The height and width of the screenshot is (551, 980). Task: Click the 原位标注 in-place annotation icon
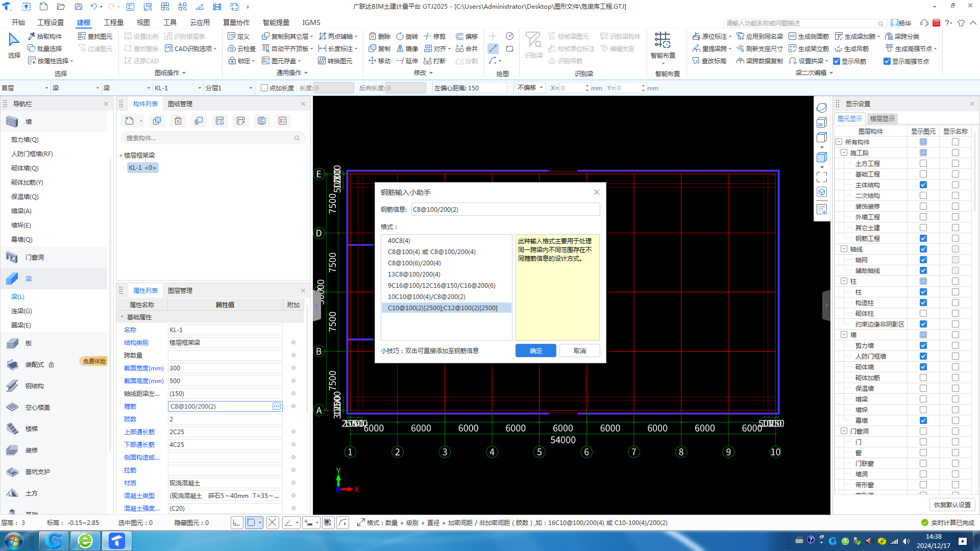tap(696, 36)
